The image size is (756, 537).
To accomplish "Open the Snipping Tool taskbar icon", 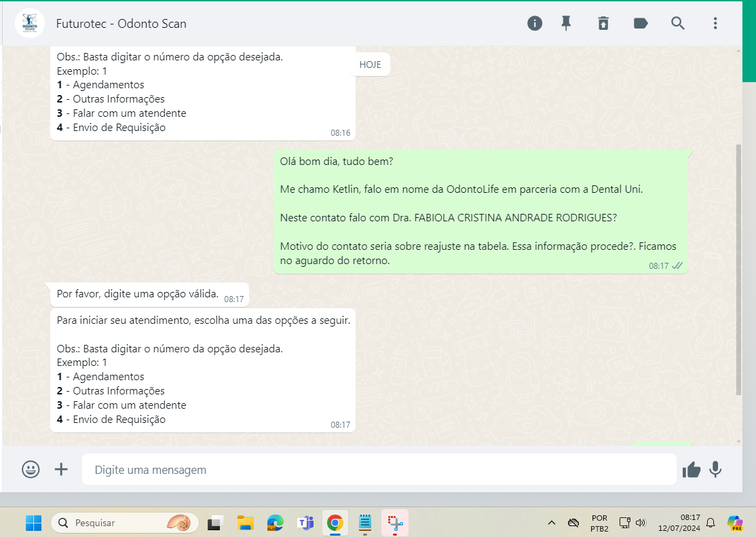I will point(395,523).
